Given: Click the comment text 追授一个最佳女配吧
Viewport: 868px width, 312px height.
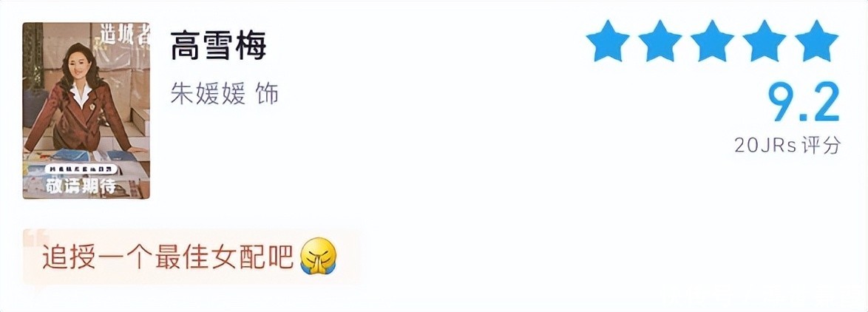Looking at the screenshot, I should point(169,257).
